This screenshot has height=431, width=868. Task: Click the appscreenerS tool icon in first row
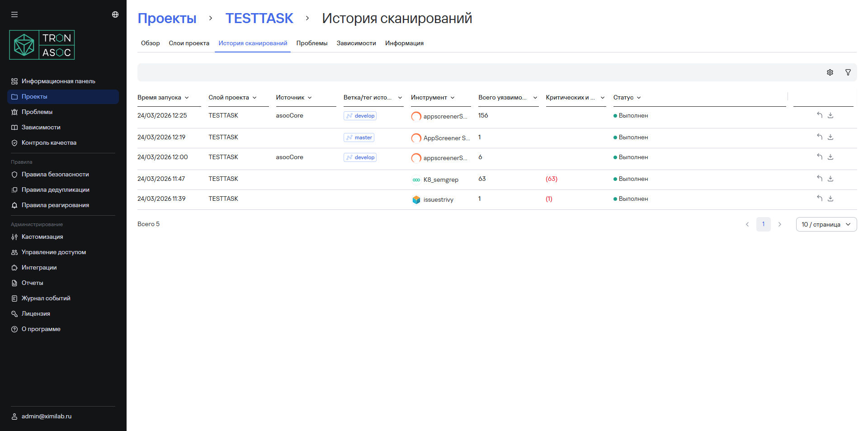tap(416, 117)
